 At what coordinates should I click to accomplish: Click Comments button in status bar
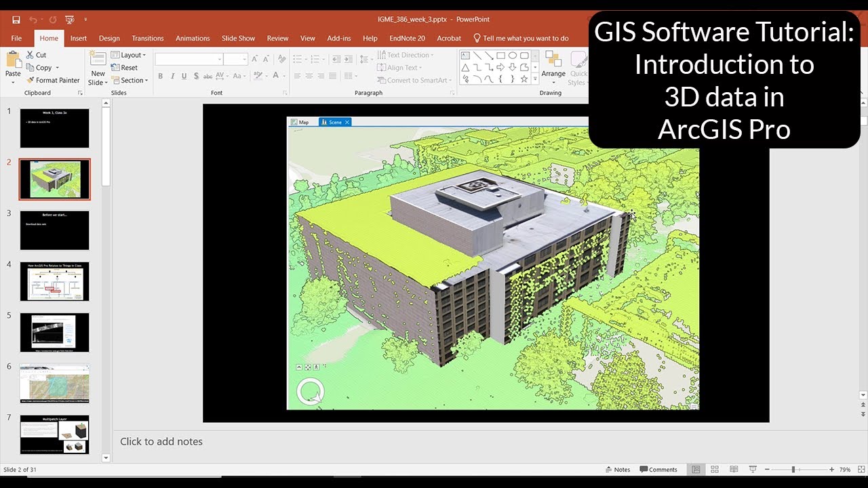coord(658,470)
